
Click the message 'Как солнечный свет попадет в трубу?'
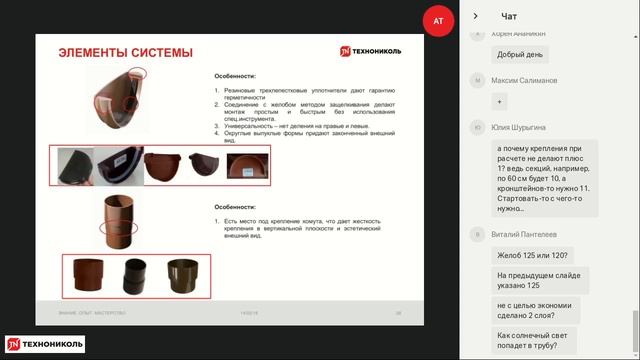point(534,340)
